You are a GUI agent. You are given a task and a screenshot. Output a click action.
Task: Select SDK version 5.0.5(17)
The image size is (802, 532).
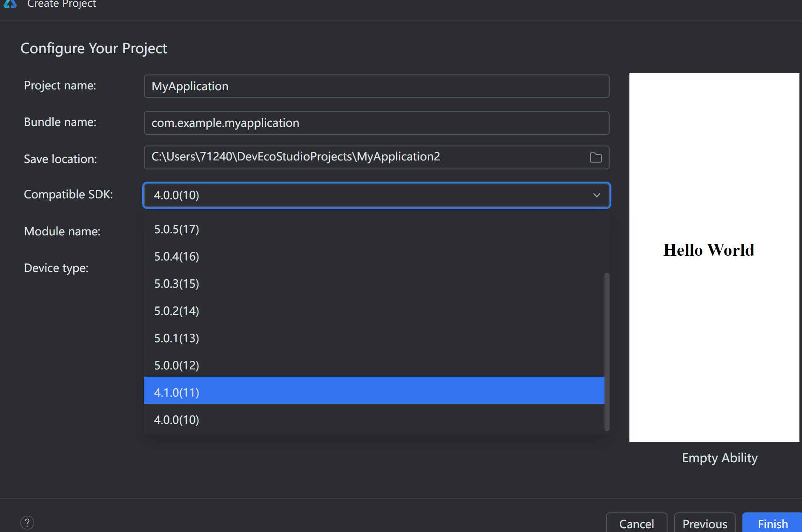coord(176,229)
